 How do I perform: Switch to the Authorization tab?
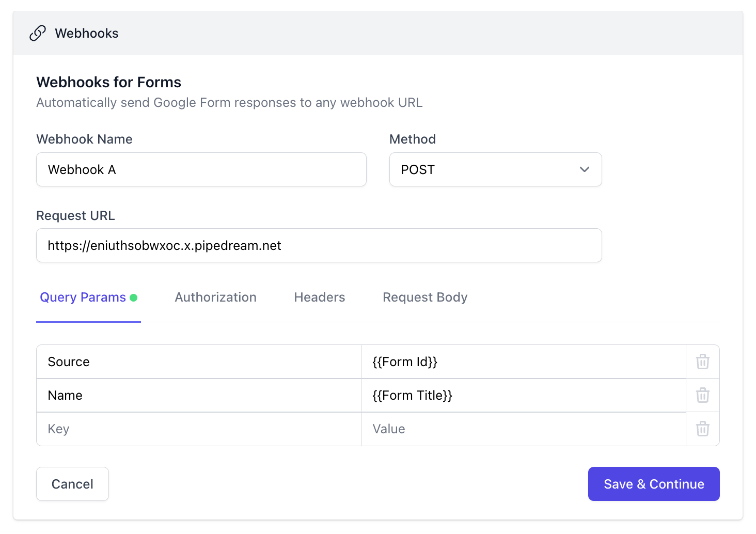tap(215, 297)
